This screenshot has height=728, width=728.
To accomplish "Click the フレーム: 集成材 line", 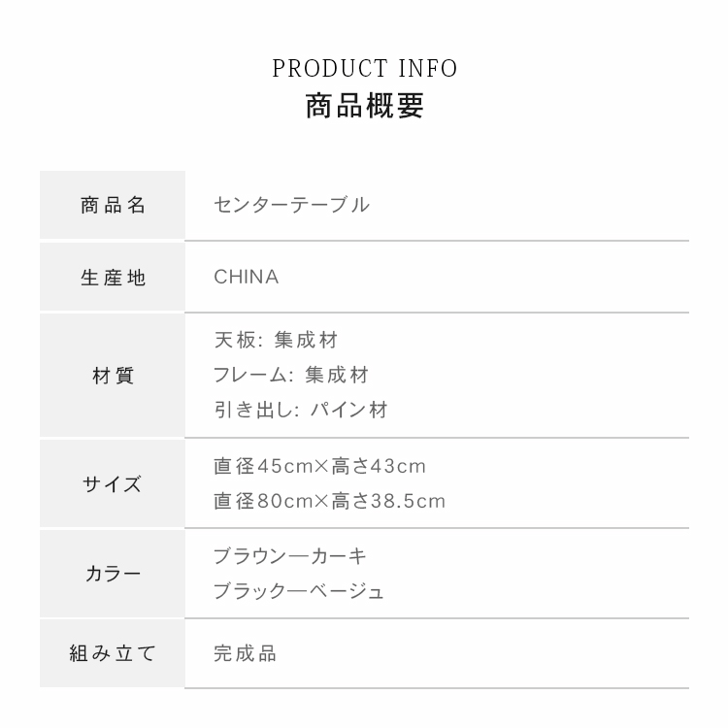I will (291, 375).
